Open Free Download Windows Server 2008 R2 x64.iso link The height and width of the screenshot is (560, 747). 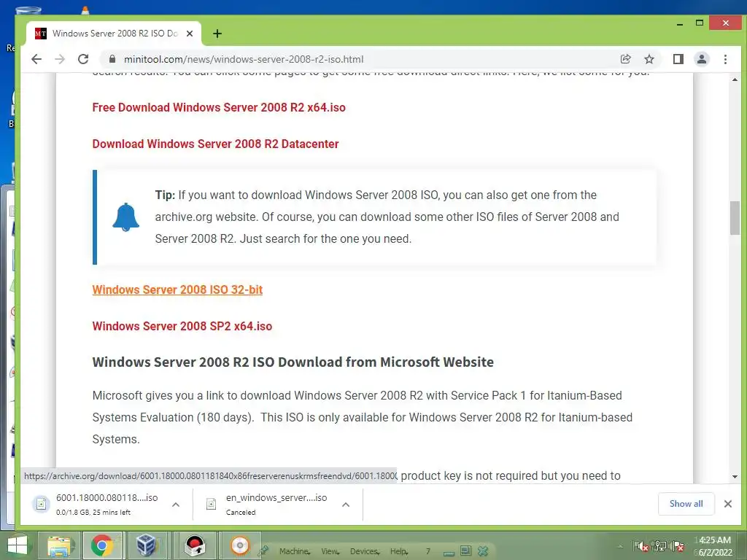coord(219,107)
